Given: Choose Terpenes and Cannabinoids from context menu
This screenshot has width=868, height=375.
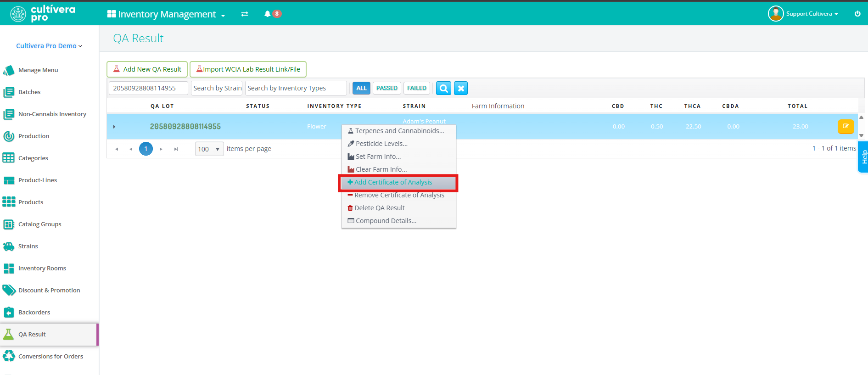Looking at the screenshot, I should tap(399, 131).
